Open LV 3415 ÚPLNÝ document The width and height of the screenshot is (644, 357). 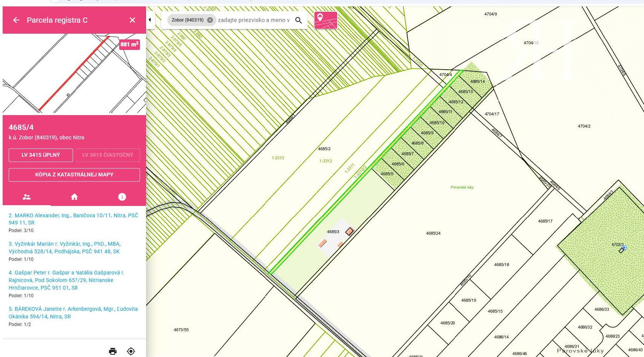pyautogui.click(x=41, y=155)
